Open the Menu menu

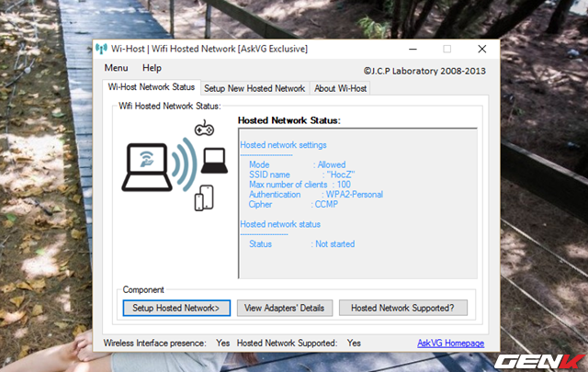click(117, 68)
